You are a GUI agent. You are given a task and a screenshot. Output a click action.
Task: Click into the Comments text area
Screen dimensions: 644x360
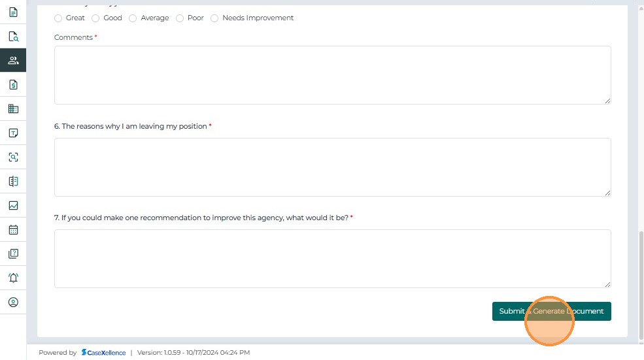pos(332,75)
